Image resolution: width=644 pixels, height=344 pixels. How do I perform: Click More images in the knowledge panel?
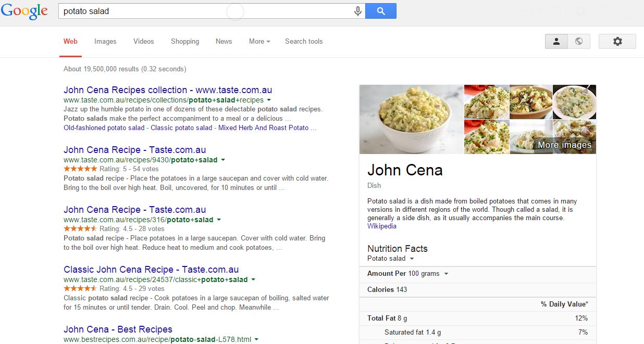(x=565, y=145)
